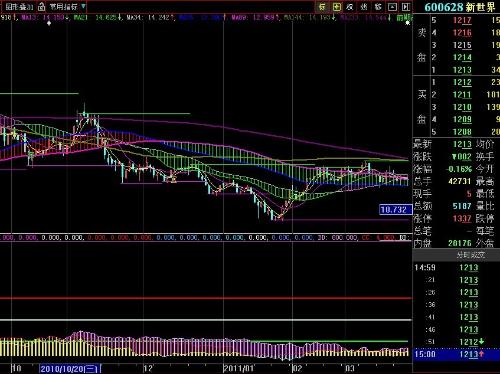Viewport: 500px width, 374px height.
Task: Select the 2010/10/20 date marker on axis
Action: 70,368
